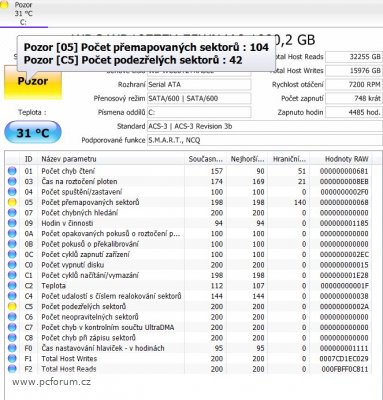Click the blue status icon for C2 Teplota

point(12,286)
